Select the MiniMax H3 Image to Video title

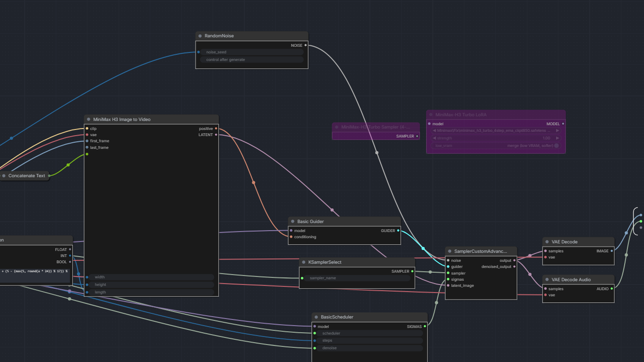122,120
